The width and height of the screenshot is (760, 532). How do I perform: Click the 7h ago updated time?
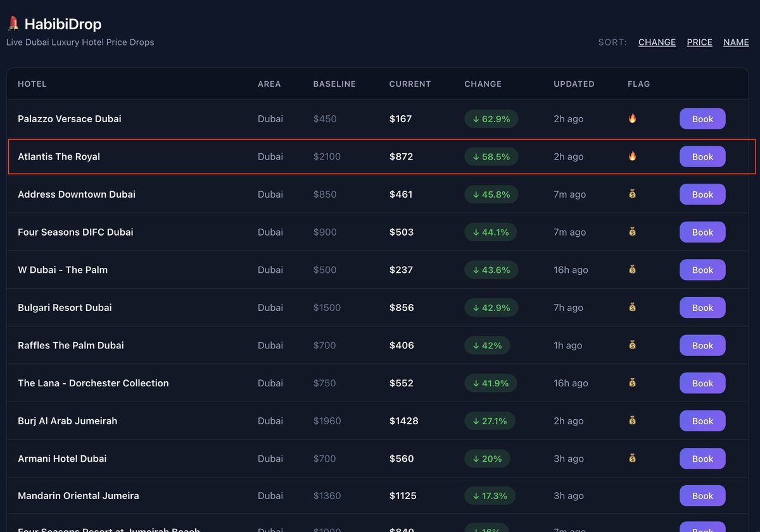[x=568, y=308]
